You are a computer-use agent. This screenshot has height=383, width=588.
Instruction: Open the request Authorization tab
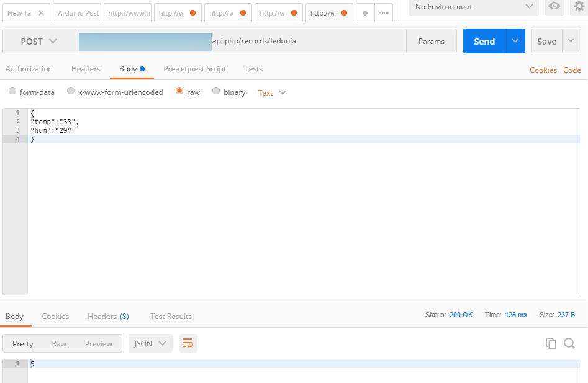29,68
